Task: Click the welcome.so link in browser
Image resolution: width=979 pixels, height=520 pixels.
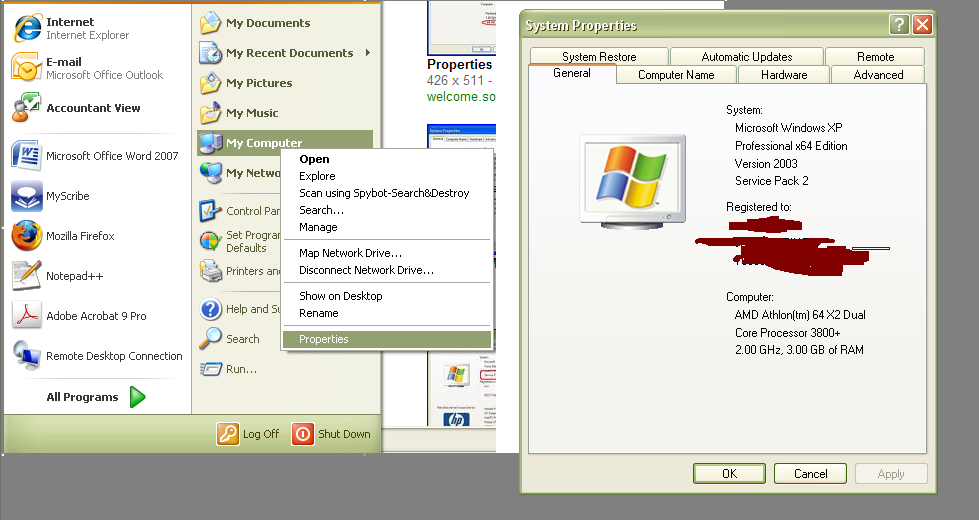Action: pyautogui.click(x=461, y=97)
